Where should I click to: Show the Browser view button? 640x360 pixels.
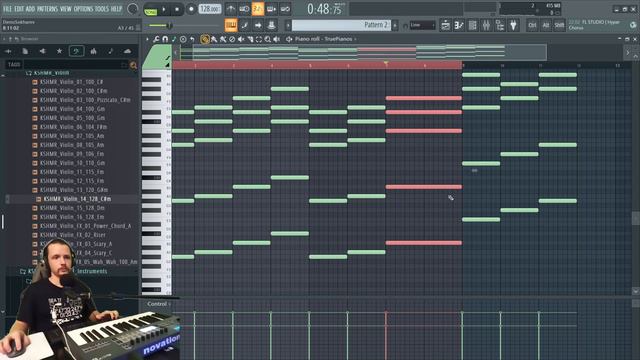pos(500,25)
